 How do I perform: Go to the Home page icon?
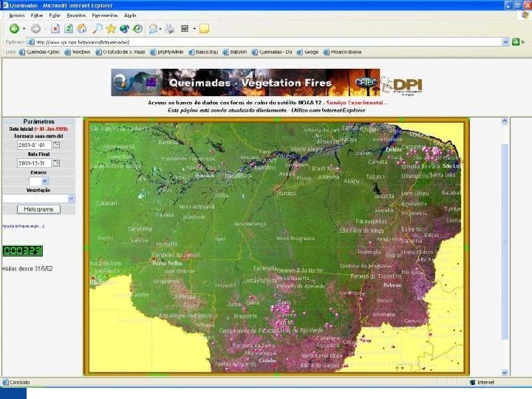pos(82,29)
